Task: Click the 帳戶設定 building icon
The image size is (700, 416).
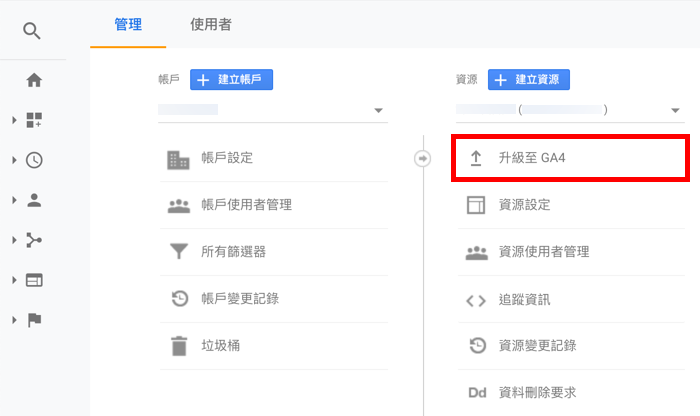Action: click(x=178, y=159)
